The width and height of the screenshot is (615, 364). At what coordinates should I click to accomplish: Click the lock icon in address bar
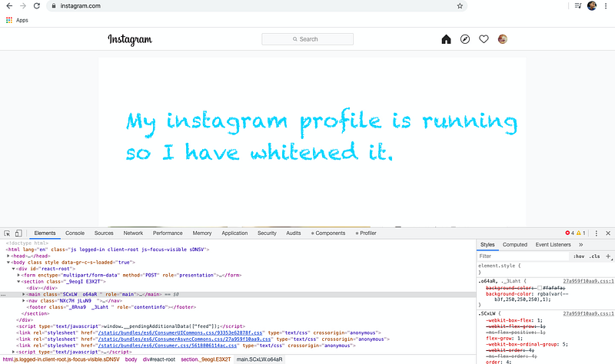[x=54, y=6]
